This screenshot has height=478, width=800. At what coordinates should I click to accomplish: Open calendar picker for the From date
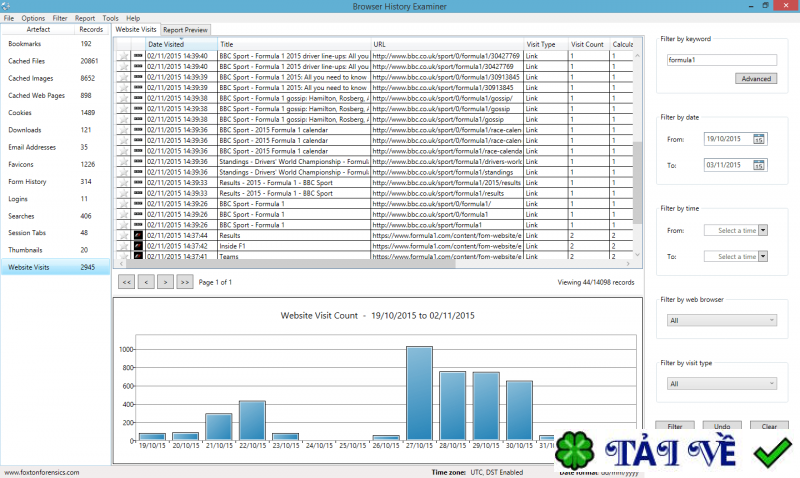pos(759,139)
